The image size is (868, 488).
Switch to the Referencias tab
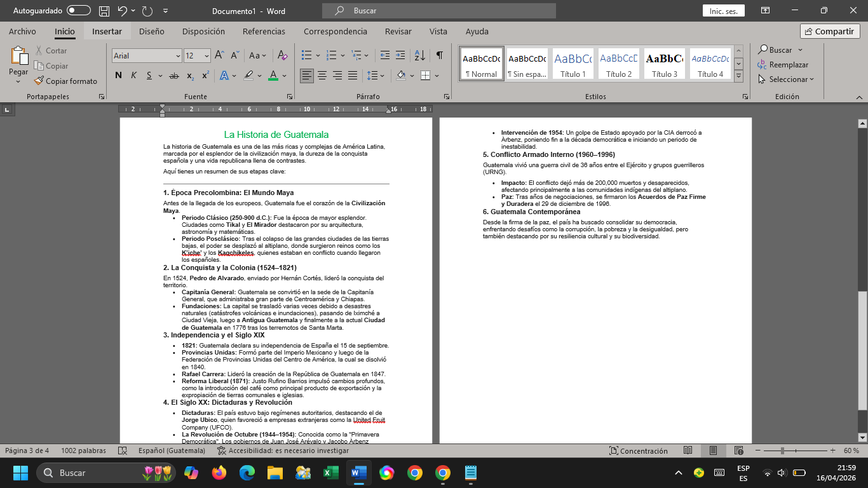(264, 31)
